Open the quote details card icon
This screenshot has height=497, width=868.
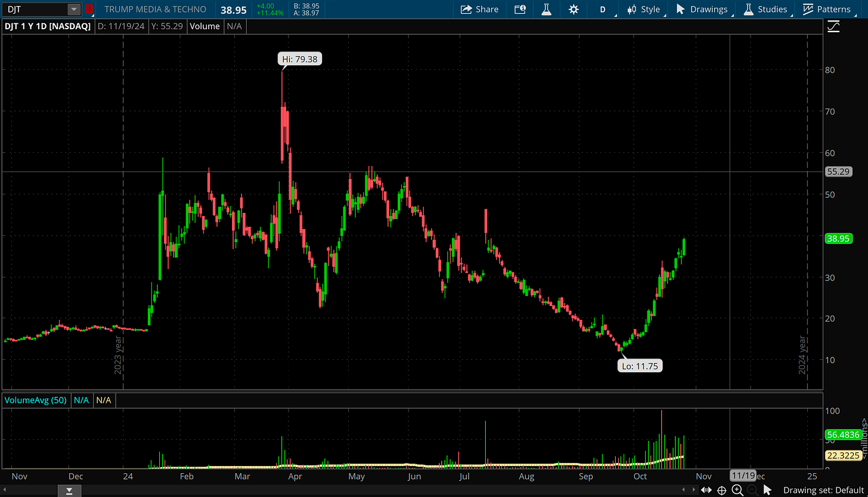[x=520, y=10]
